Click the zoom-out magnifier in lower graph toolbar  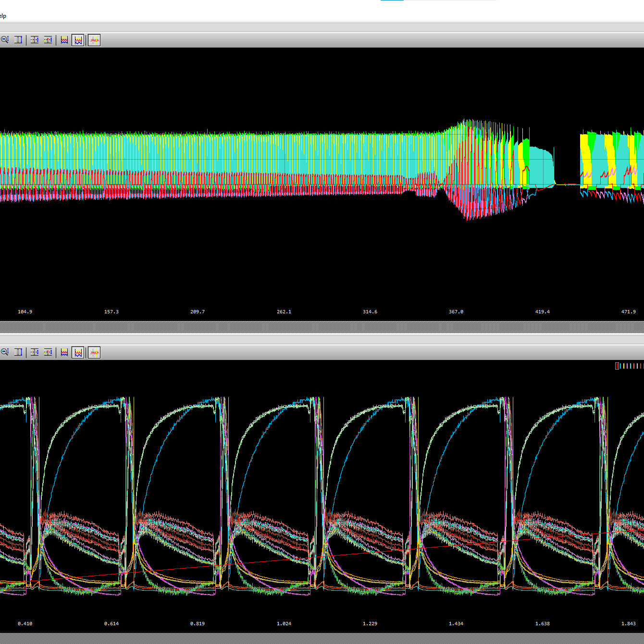pyautogui.click(x=5, y=352)
